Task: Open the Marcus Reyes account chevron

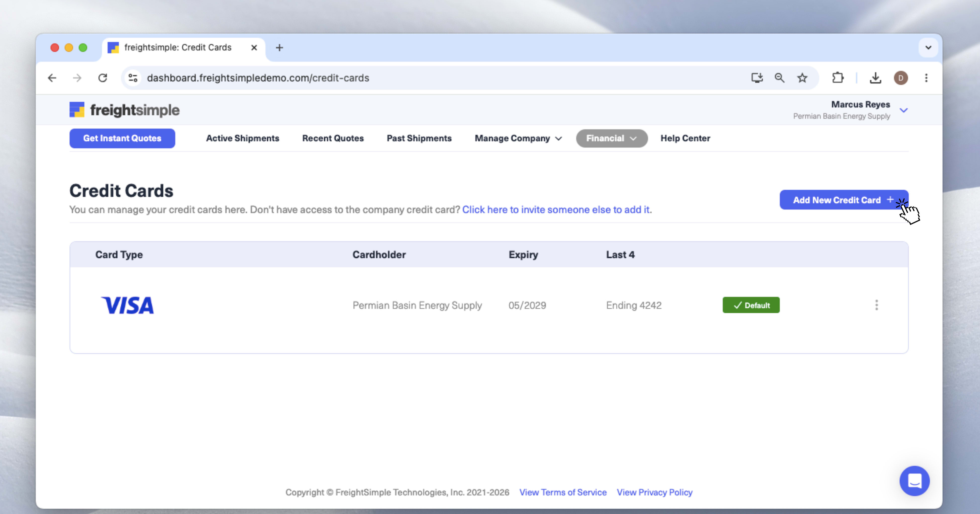Action: coord(904,110)
